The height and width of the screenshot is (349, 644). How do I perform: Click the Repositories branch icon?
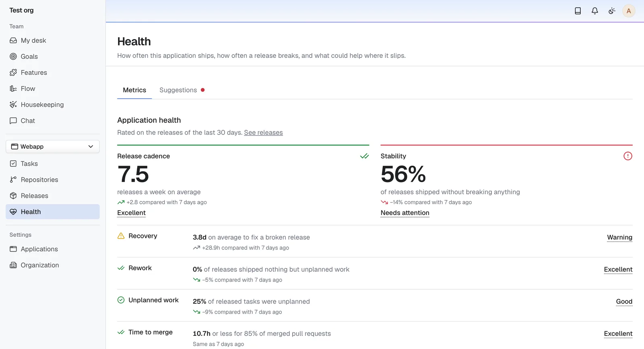click(x=13, y=180)
